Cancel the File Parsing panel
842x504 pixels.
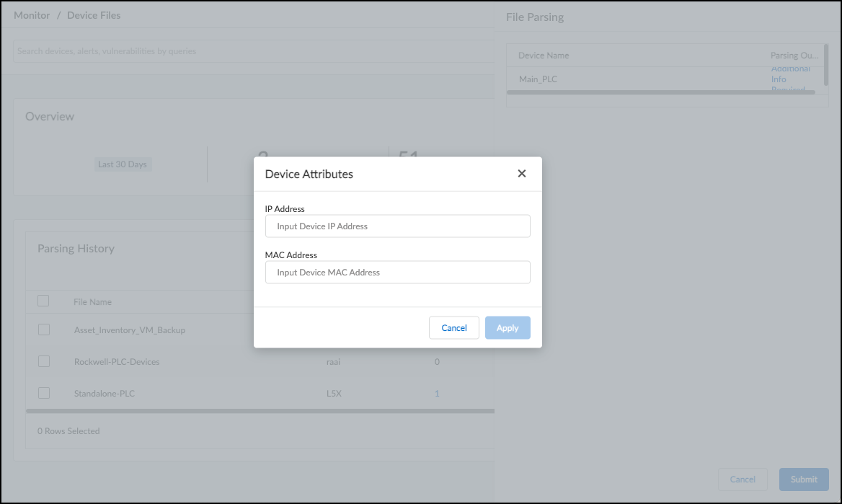click(743, 479)
